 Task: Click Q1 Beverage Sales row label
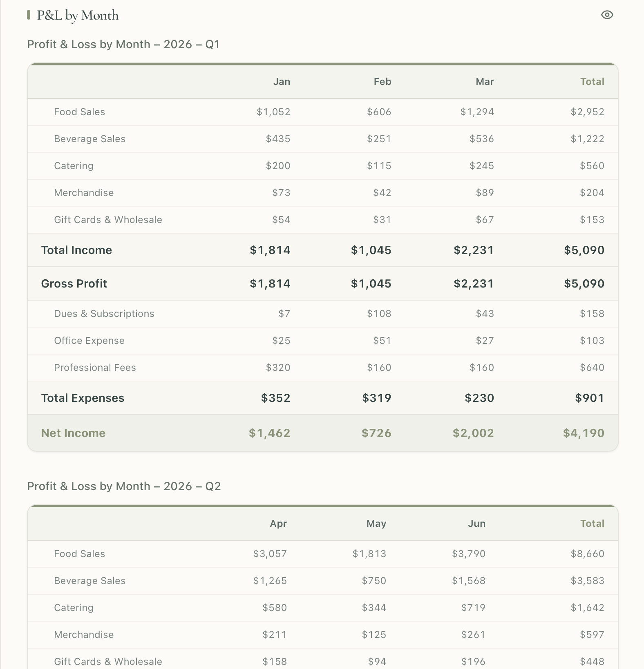click(x=89, y=139)
